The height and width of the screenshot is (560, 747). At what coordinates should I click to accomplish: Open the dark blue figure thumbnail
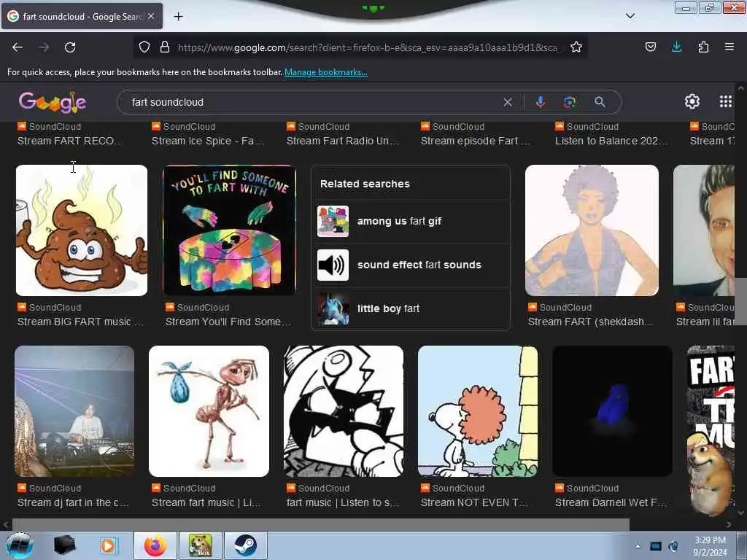(x=612, y=411)
